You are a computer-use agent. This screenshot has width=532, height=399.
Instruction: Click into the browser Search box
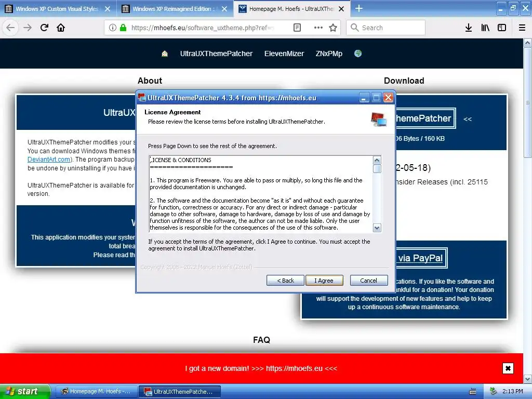click(x=386, y=28)
